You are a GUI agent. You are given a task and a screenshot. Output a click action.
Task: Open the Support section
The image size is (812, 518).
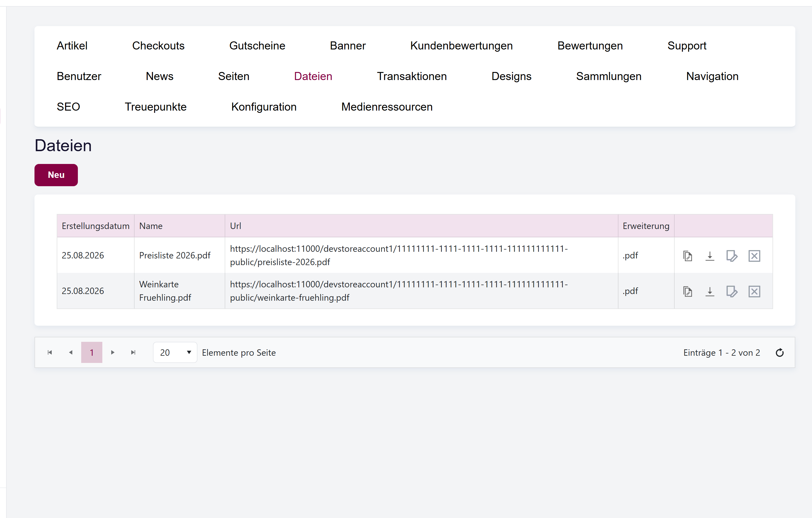(687, 46)
